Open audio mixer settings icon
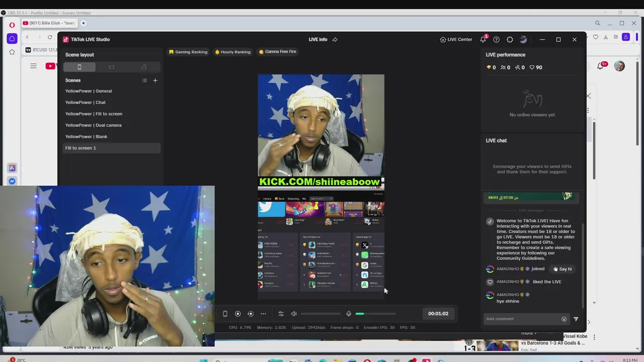This screenshot has width=644, height=362. tap(281, 314)
